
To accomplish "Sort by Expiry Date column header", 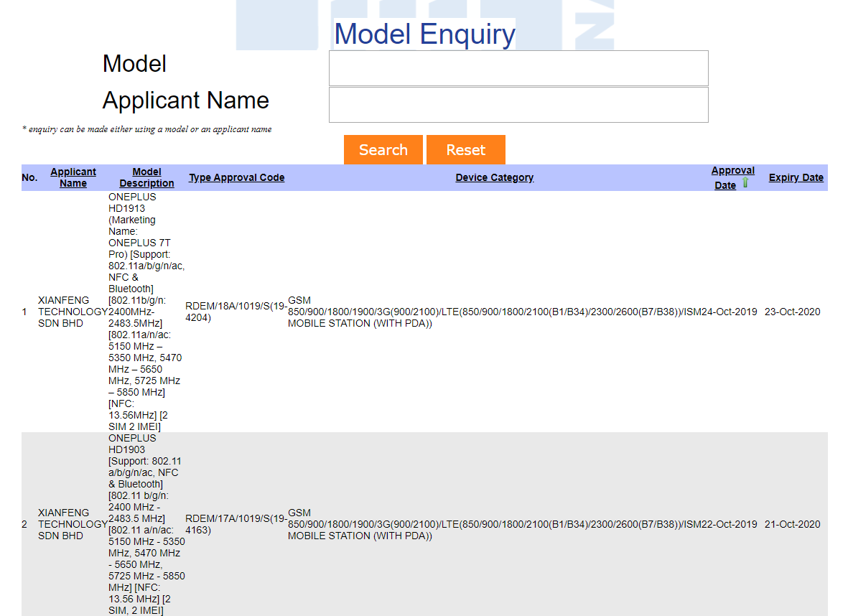I will tap(796, 177).
